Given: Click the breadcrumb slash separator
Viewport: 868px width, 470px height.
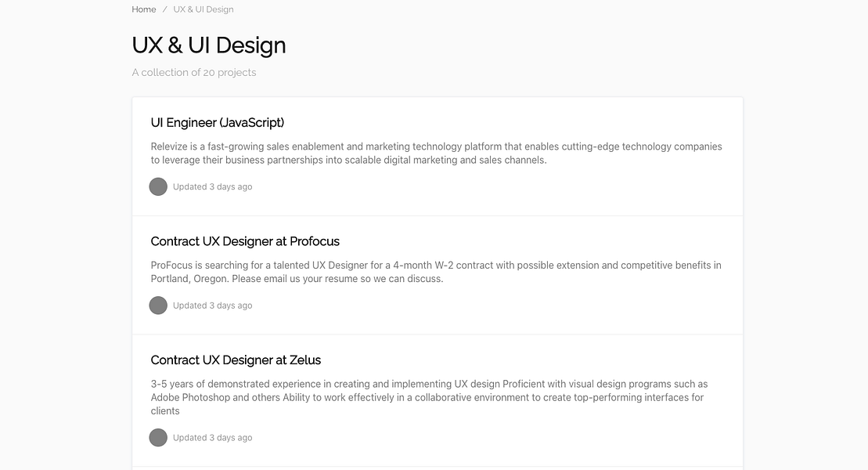Looking at the screenshot, I should coord(165,9).
